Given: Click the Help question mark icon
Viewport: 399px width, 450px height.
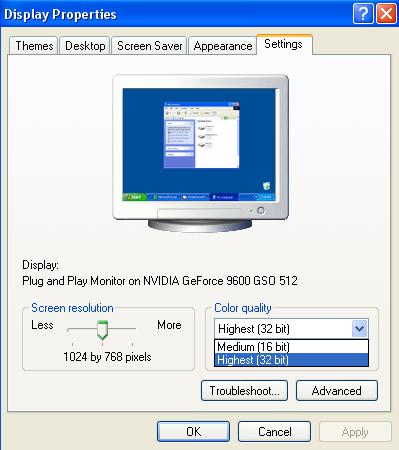Looking at the screenshot, I should 363,14.
